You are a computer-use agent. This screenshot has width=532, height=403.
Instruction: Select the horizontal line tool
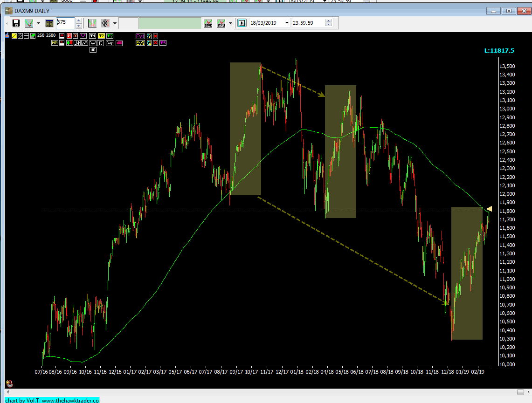tap(27, 36)
